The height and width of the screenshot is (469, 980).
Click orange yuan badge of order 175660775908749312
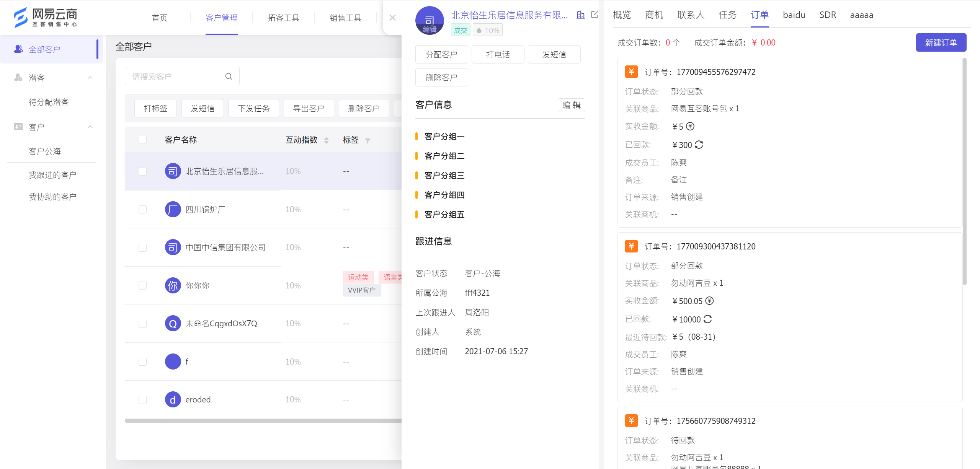[x=631, y=420]
